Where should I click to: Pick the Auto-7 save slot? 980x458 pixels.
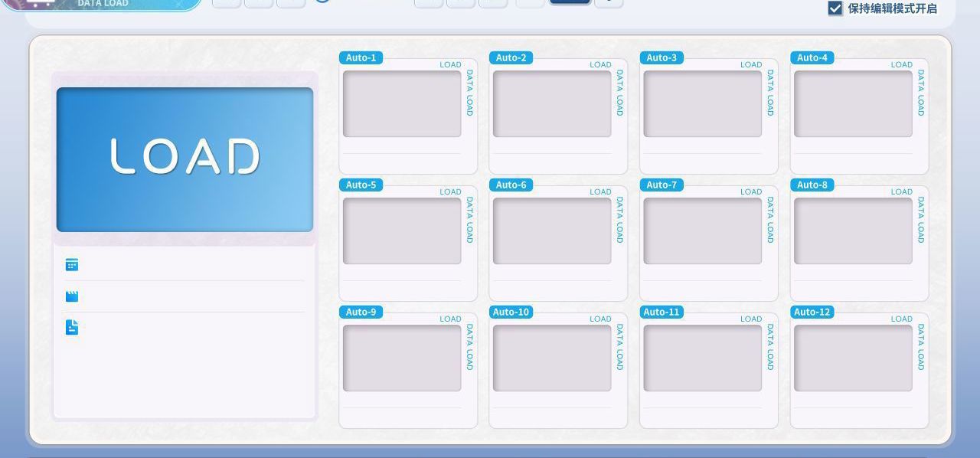pyautogui.click(x=709, y=244)
